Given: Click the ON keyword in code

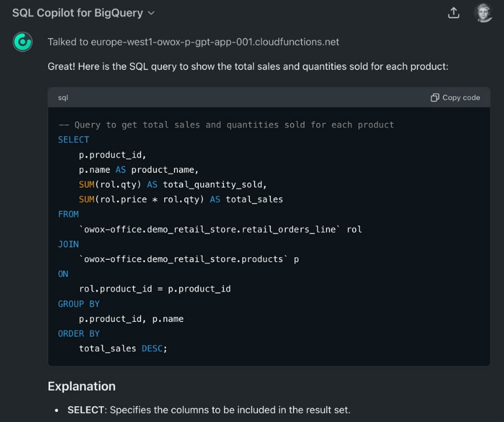Looking at the screenshot, I should click(63, 274).
